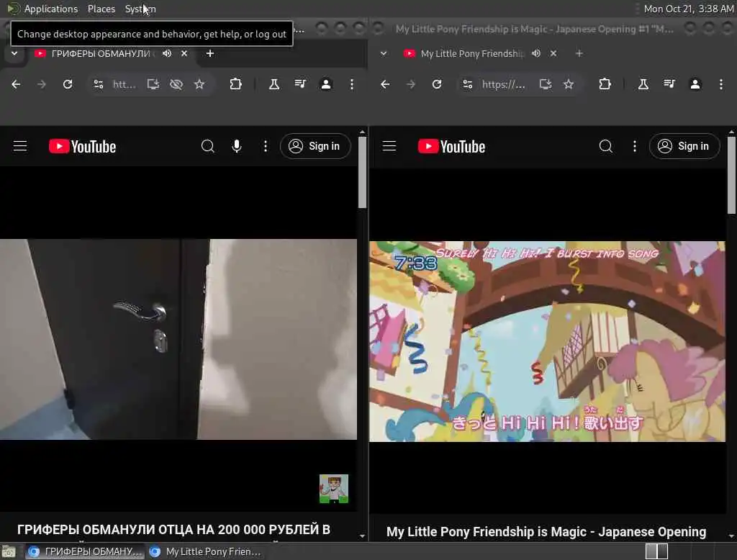Open profile menu in left browser
The height and width of the screenshot is (560, 737).
tap(326, 84)
